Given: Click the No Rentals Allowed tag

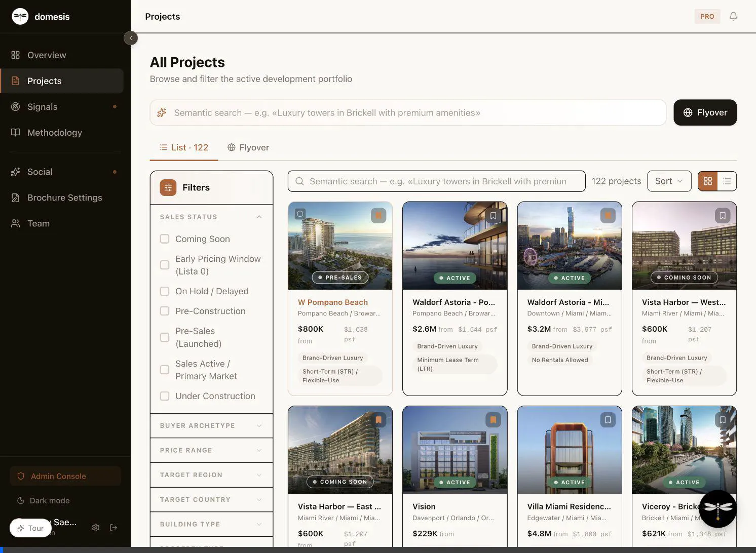Looking at the screenshot, I should 560,360.
